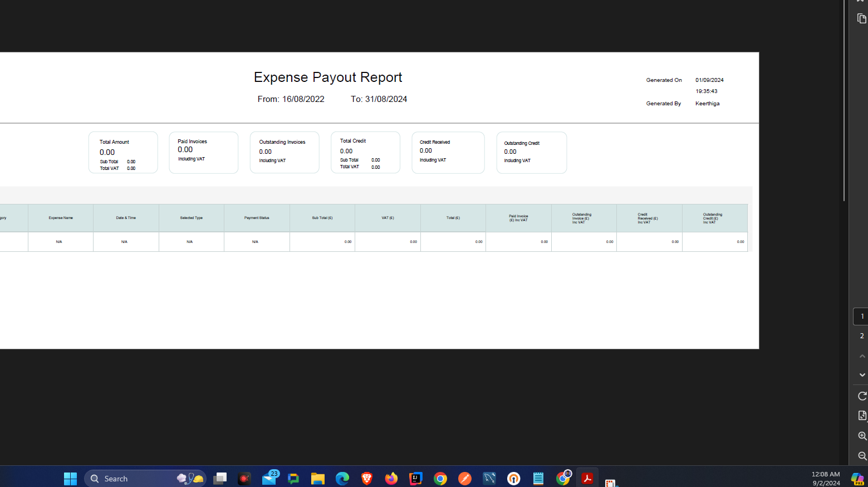Click the Sub Total (£) column header
The height and width of the screenshot is (487, 868).
322,218
